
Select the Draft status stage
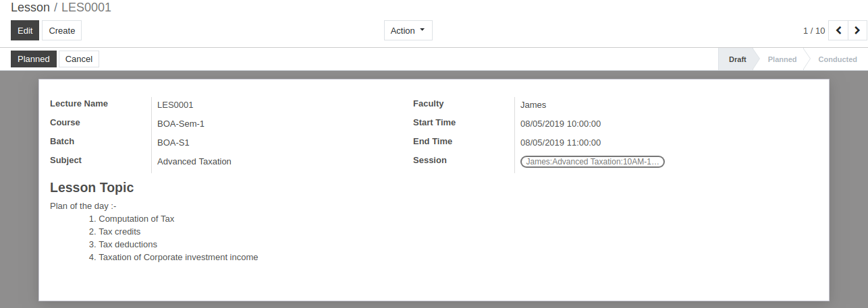coord(737,59)
